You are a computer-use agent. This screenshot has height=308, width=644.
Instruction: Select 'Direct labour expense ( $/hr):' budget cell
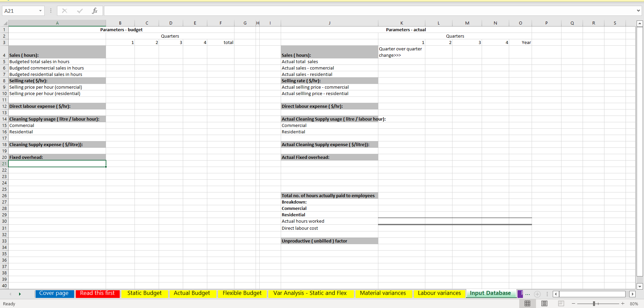click(57, 106)
